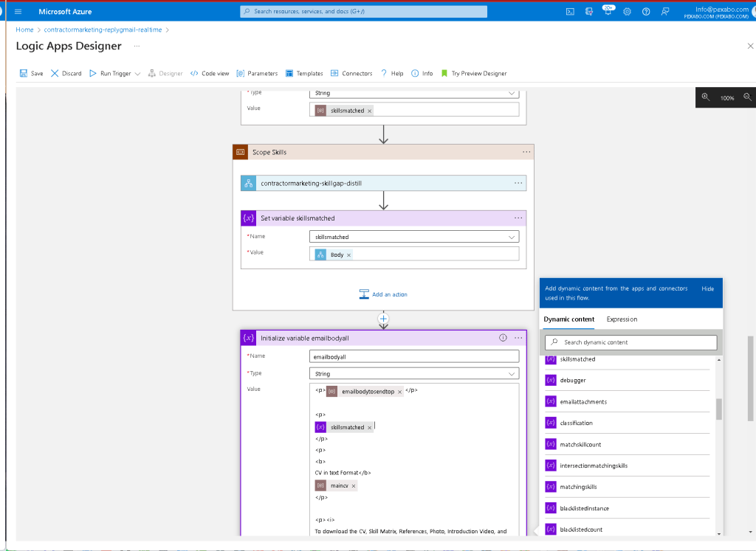Image resolution: width=756 pixels, height=551 pixels.
Task: Insert matchskillcount variable
Action: pos(627,445)
